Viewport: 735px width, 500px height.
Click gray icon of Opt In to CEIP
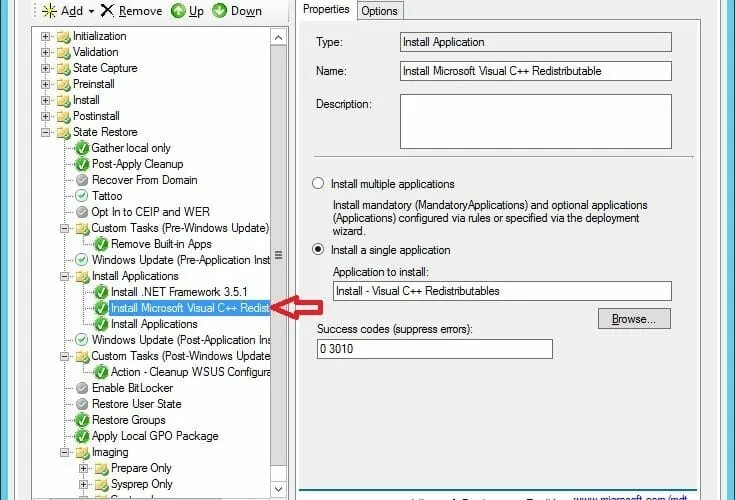click(82, 212)
